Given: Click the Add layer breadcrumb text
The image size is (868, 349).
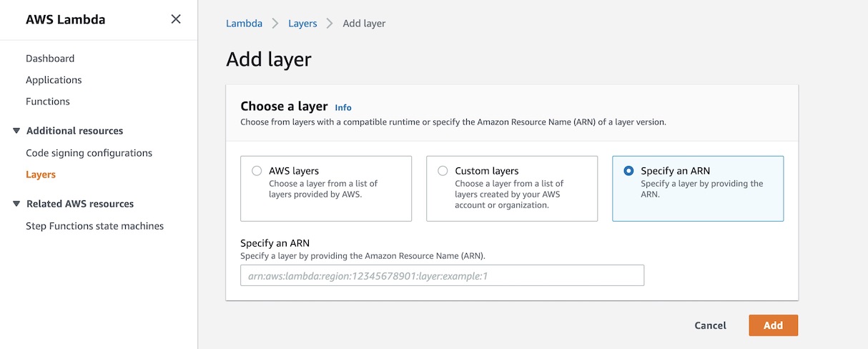Looking at the screenshot, I should [x=364, y=24].
